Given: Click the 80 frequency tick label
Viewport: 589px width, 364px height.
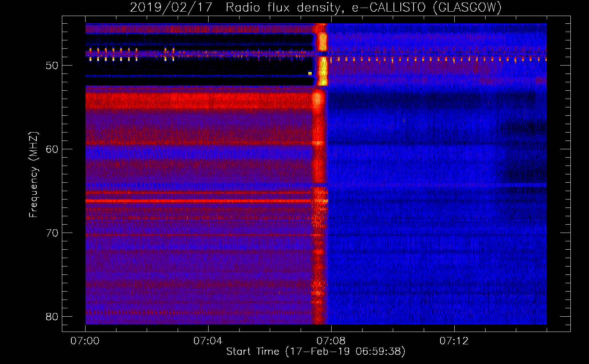Looking at the screenshot, I should click(52, 317).
